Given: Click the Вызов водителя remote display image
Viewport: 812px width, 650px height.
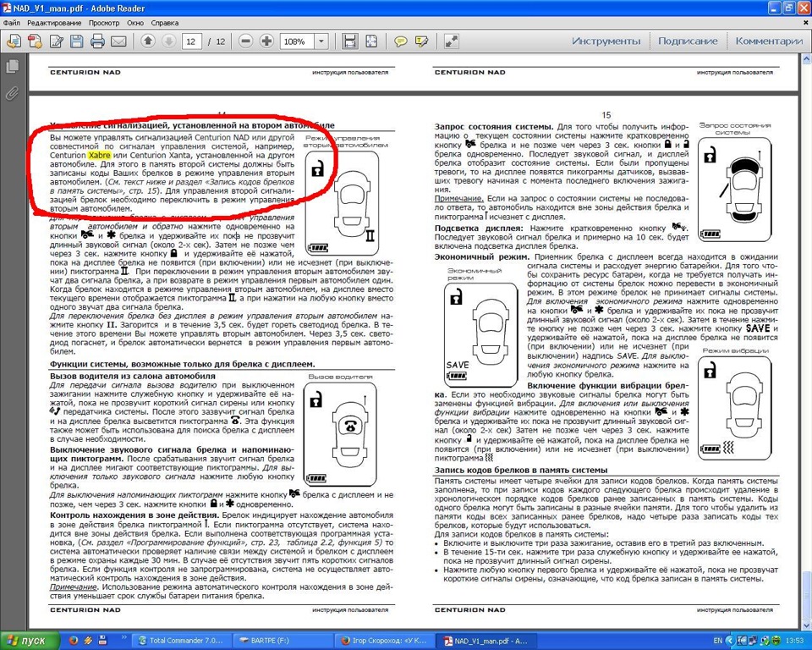Looking at the screenshot, I should (340, 434).
